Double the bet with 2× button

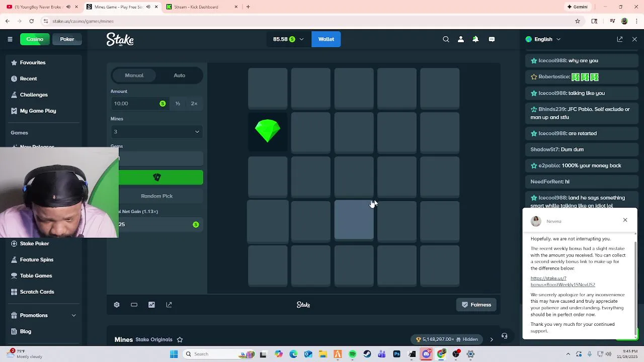tap(194, 104)
